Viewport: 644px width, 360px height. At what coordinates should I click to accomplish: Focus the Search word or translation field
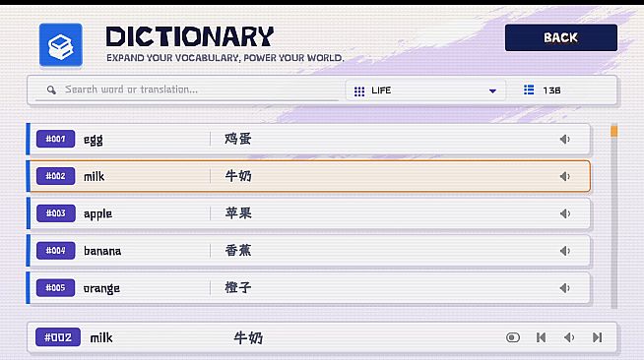pyautogui.click(x=187, y=90)
